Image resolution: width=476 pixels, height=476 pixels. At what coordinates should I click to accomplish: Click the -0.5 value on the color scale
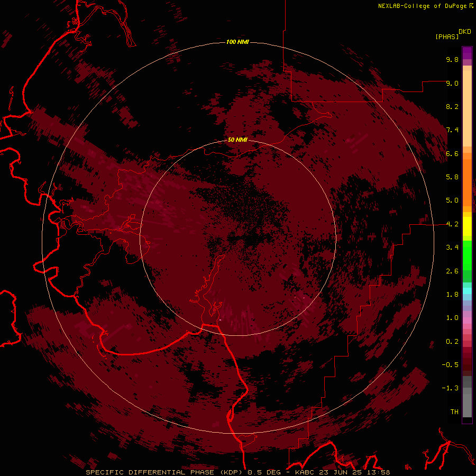[450, 365]
